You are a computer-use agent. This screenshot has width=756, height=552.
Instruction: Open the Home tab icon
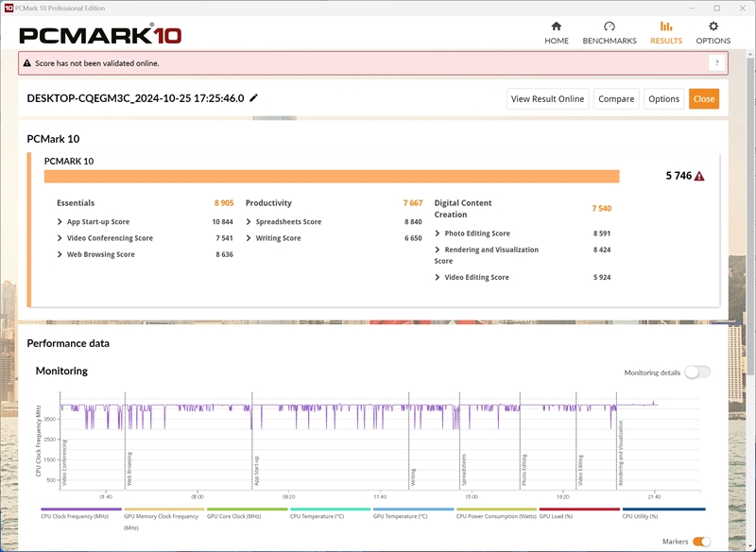557,26
